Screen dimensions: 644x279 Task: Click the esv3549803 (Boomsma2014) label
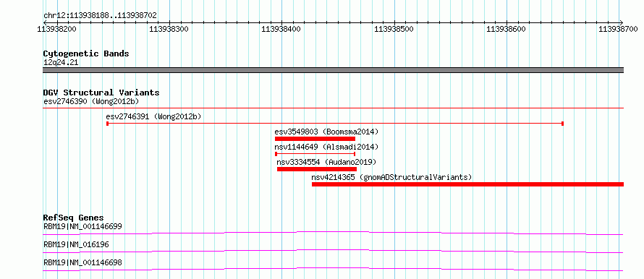pos(326,132)
